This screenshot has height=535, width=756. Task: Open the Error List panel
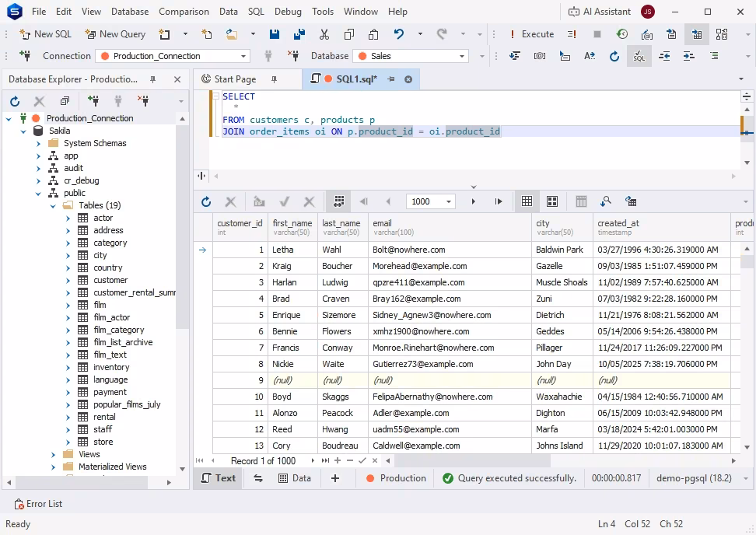[x=39, y=504]
